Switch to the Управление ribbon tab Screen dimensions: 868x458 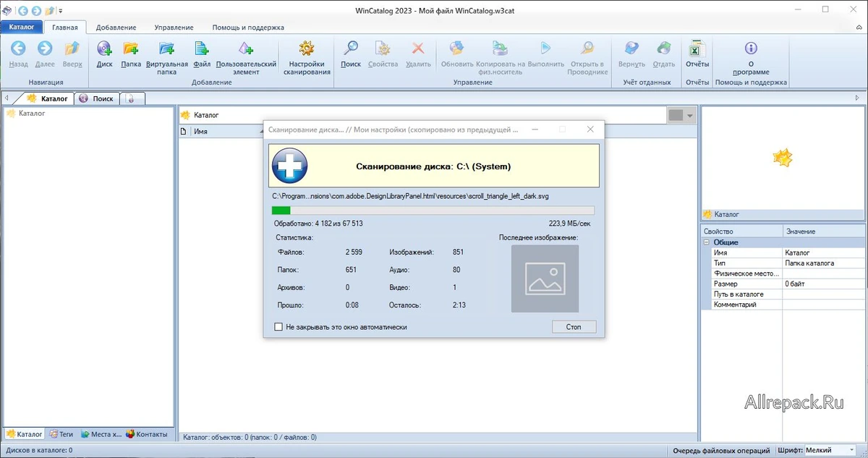[174, 27]
